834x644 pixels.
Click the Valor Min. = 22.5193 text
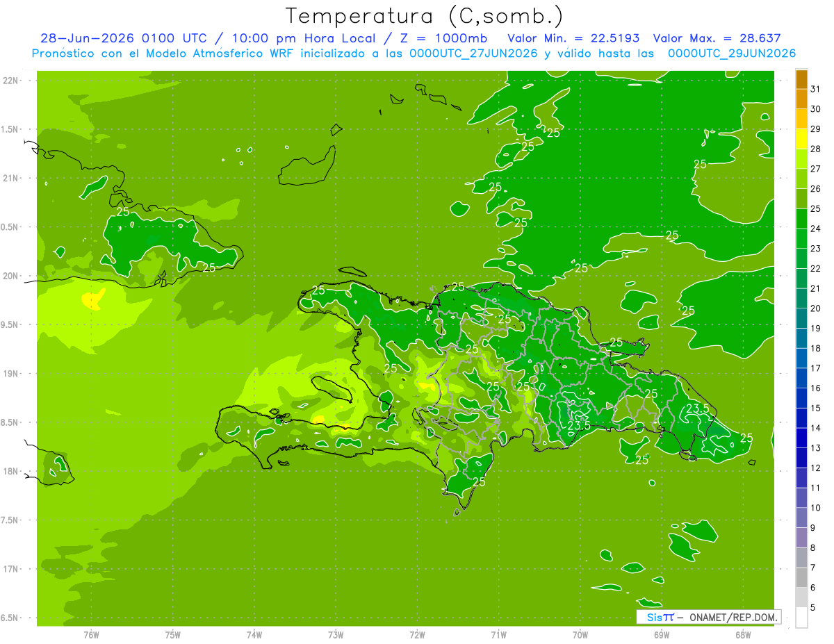573,39
